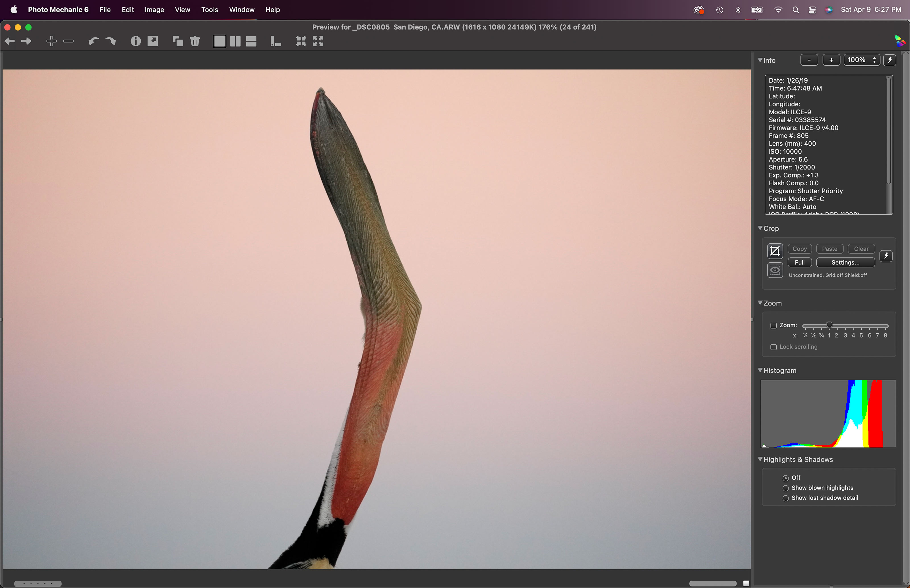
Task: Collapse the Zoom panel section
Action: tap(760, 303)
